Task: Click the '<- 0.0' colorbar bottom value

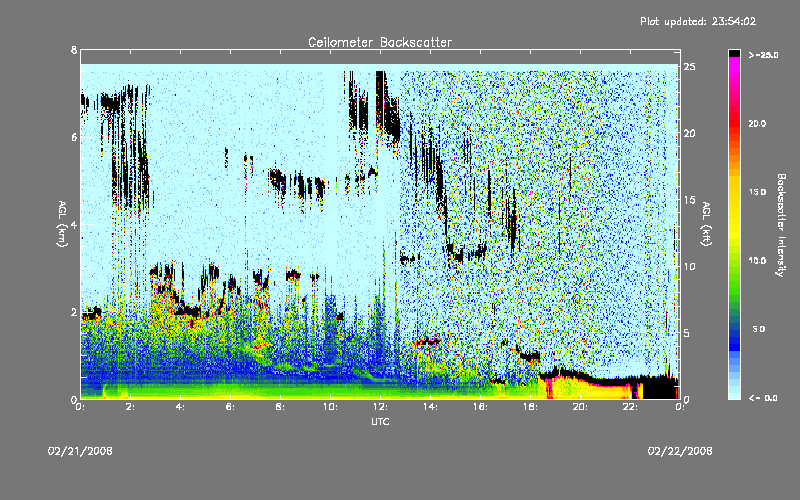Action: click(x=763, y=398)
